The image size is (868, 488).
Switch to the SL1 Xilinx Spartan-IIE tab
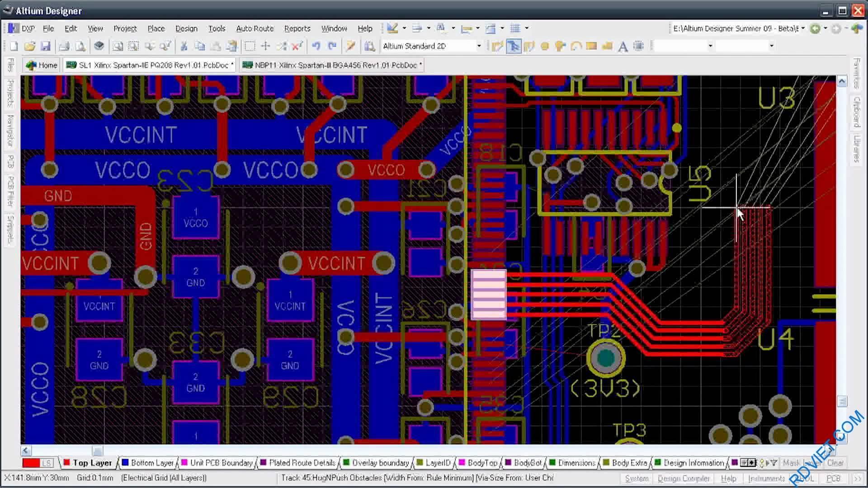149,65
